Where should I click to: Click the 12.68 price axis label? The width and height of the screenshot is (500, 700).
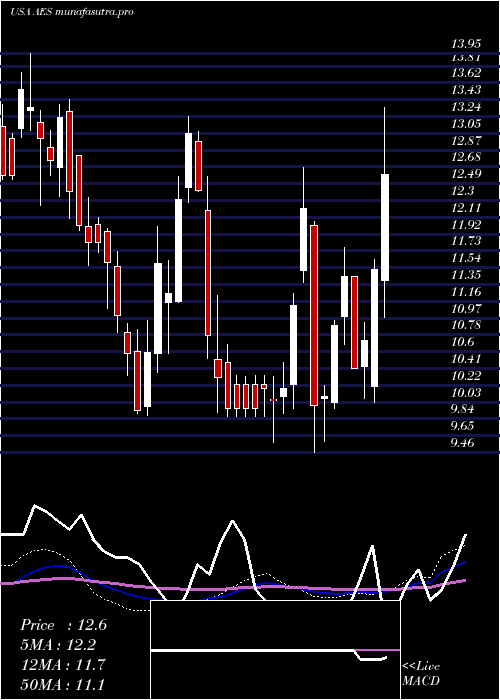(466, 157)
